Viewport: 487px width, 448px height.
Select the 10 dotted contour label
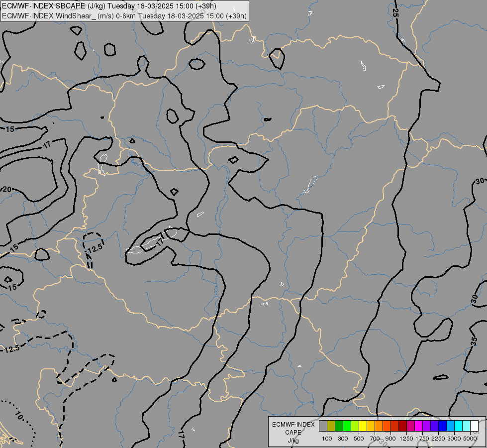click(x=18, y=415)
